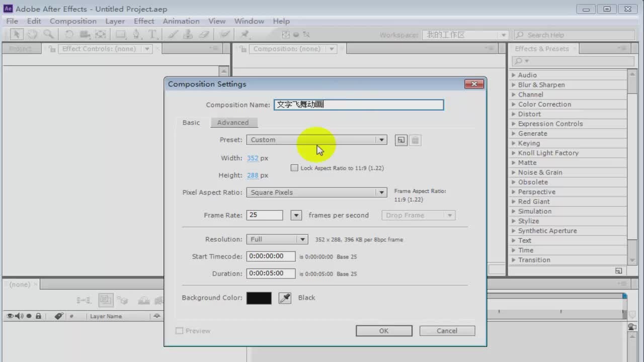Viewport: 644px width, 362px height.
Task: Click the eye video column switch
Action: click(x=10, y=316)
